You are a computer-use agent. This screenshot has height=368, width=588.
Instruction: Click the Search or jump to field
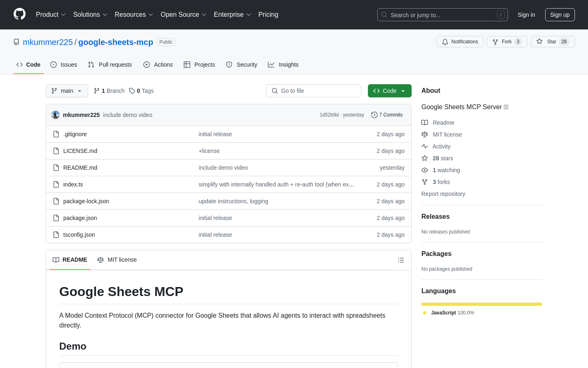tap(443, 15)
